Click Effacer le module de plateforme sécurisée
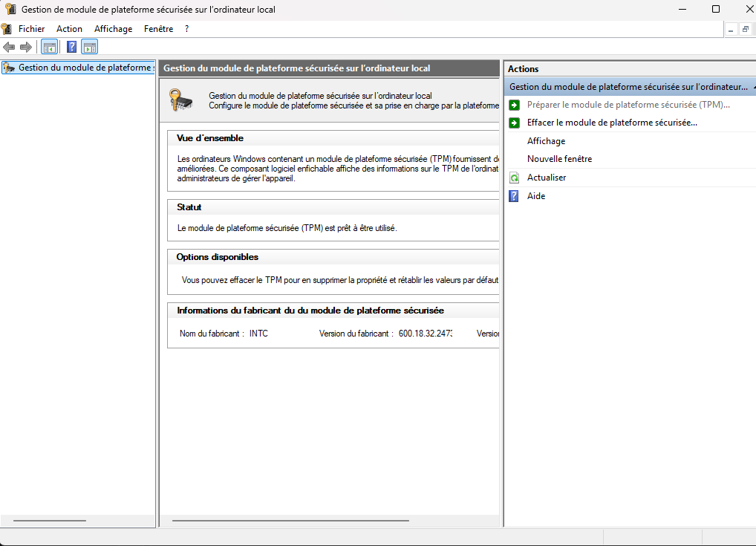 pyautogui.click(x=612, y=123)
